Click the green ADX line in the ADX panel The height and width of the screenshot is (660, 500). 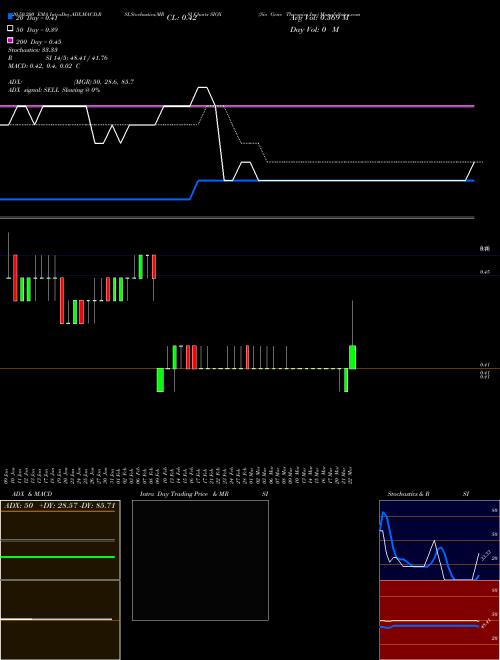coord(58,557)
